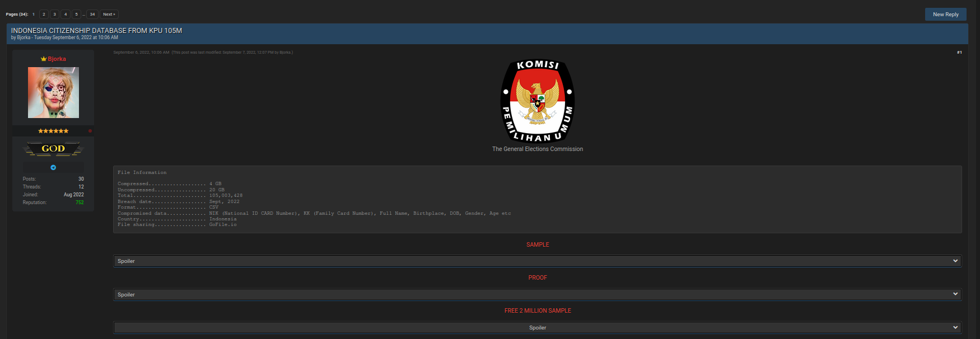Click the "Compromised data" line in the code block
This screenshot has width=980, height=339.
pyautogui.click(x=314, y=213)
